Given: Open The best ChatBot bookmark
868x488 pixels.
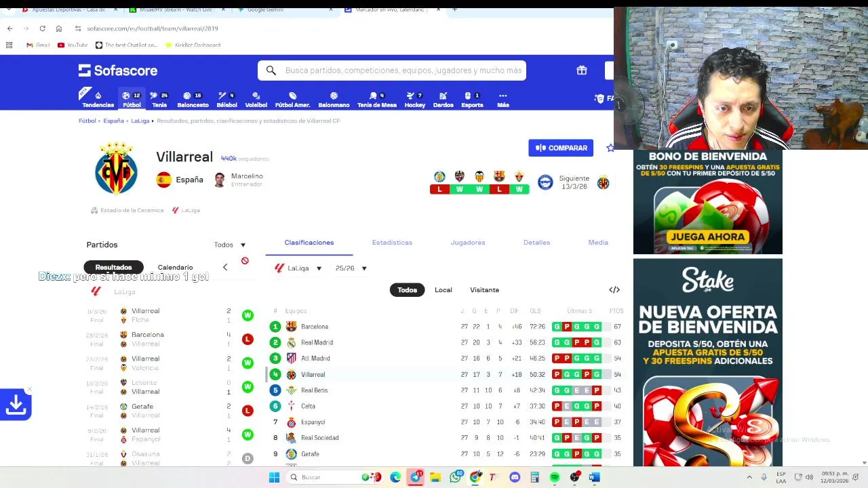Looking at the screenshot, I should (x=126, y=45).
